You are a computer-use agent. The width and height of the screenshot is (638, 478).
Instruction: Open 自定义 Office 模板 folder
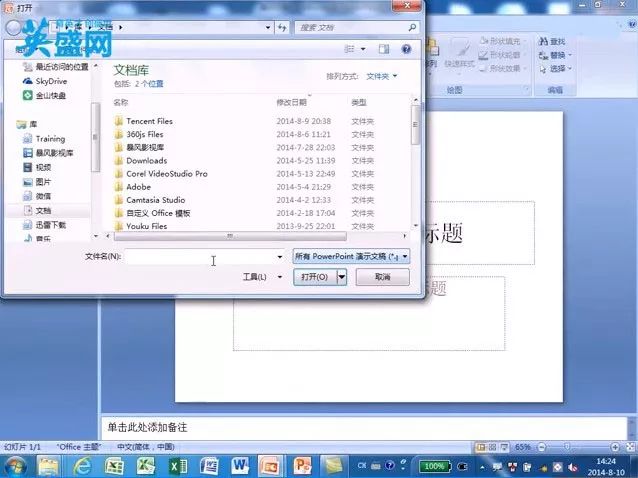[158, 213]
